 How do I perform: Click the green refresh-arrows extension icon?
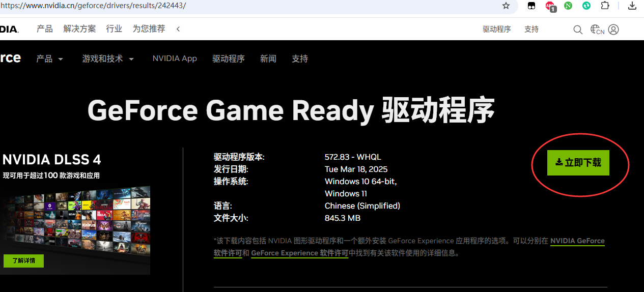click(586, 6)
